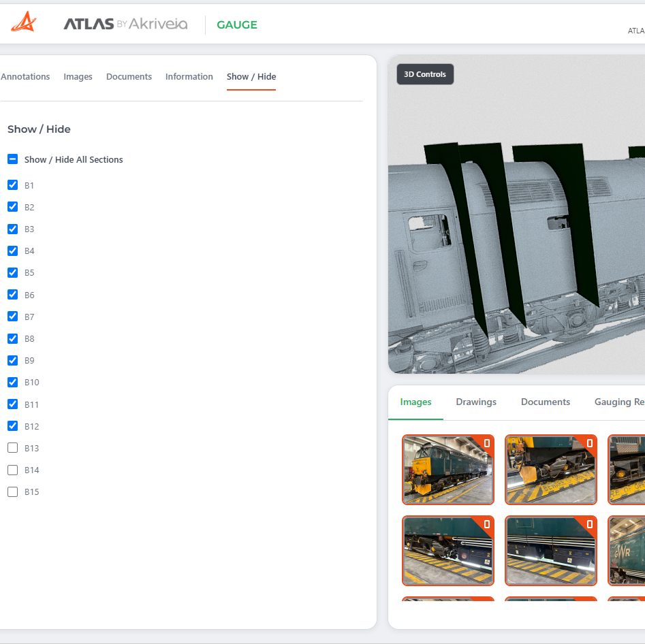Image resolution: width=645 pixels, height=644 pixels.
Task: Hide section B7 via its checkbox
Action: coord(13,317)
